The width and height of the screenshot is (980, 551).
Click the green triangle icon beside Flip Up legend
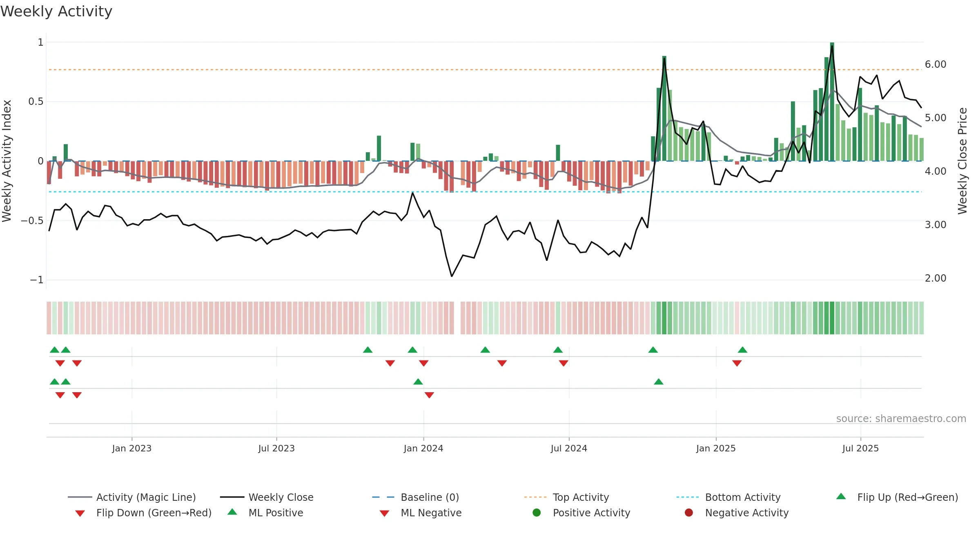[841, 496]
